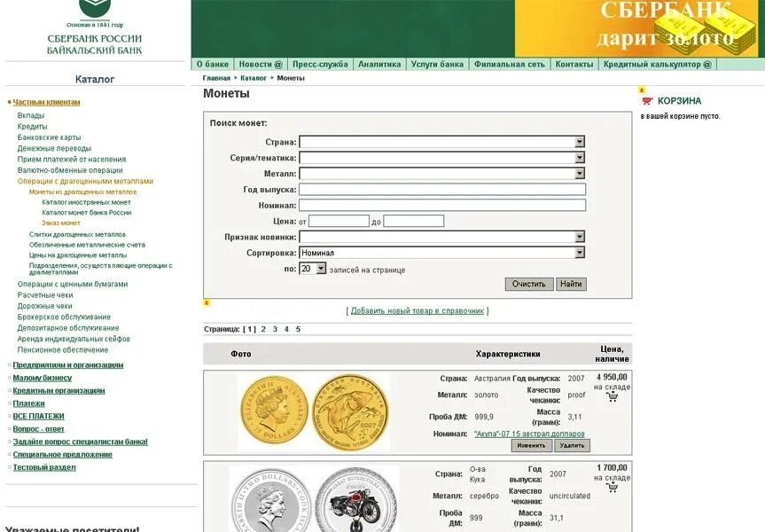Open Вклады in the sidebar
The height and width of the screenshot is (532, 765).
pos(31,115)
